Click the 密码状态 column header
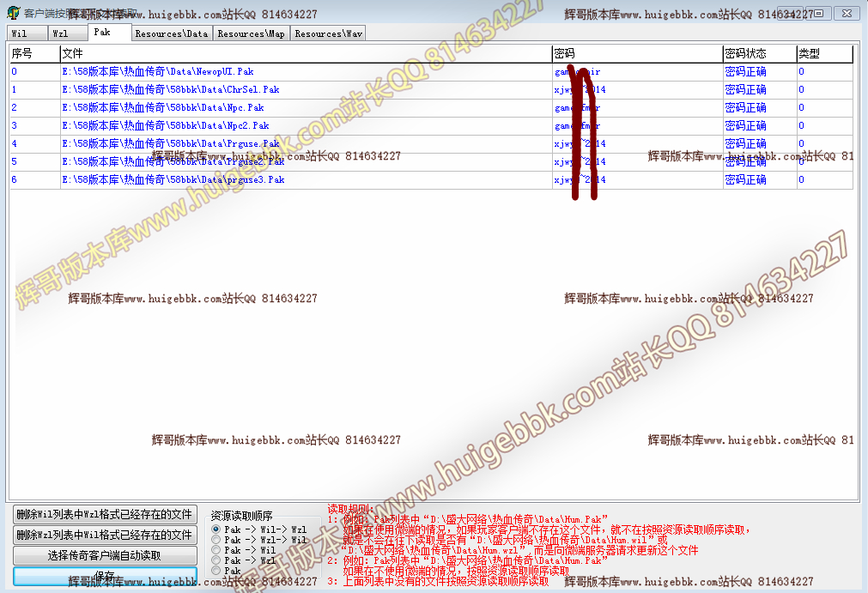The image size is (868, 593). tap(759, 53)
